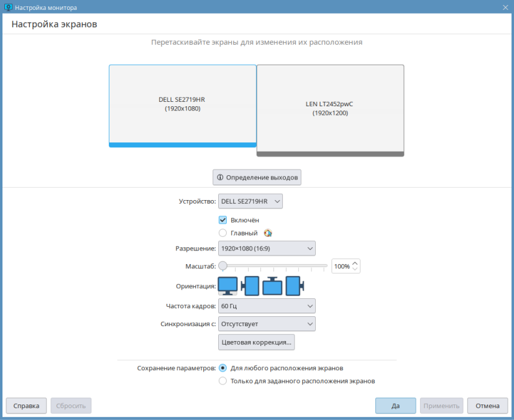514x420 pixels.
Task: Click the monitor app icon in title bar
Action: pos(7,7)
